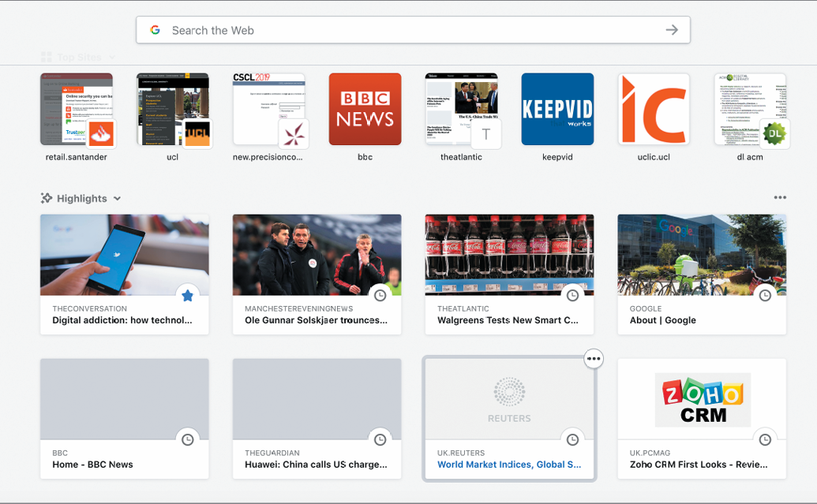
Task: Click the UCL favicon badge
Action: [197, 134]
